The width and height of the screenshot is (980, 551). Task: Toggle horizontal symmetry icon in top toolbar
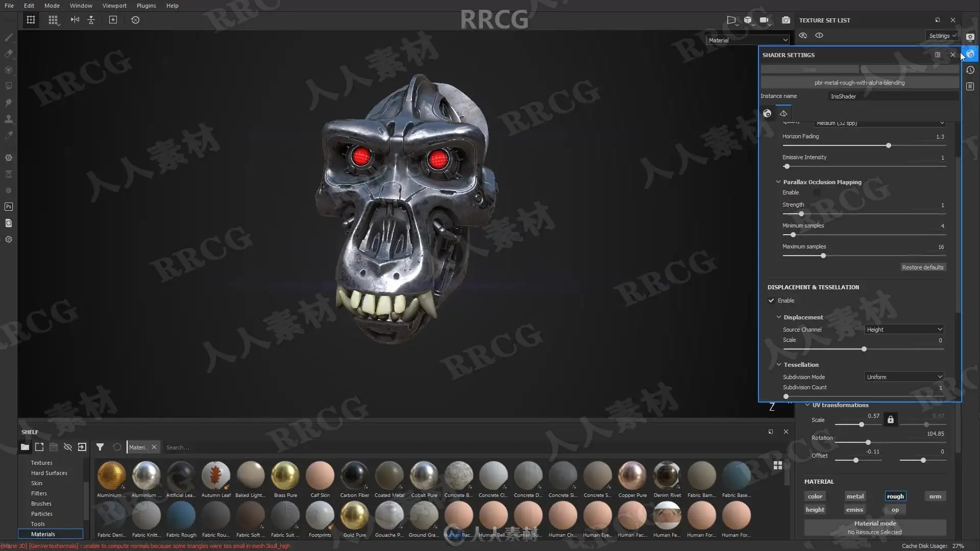pos(75,20)
